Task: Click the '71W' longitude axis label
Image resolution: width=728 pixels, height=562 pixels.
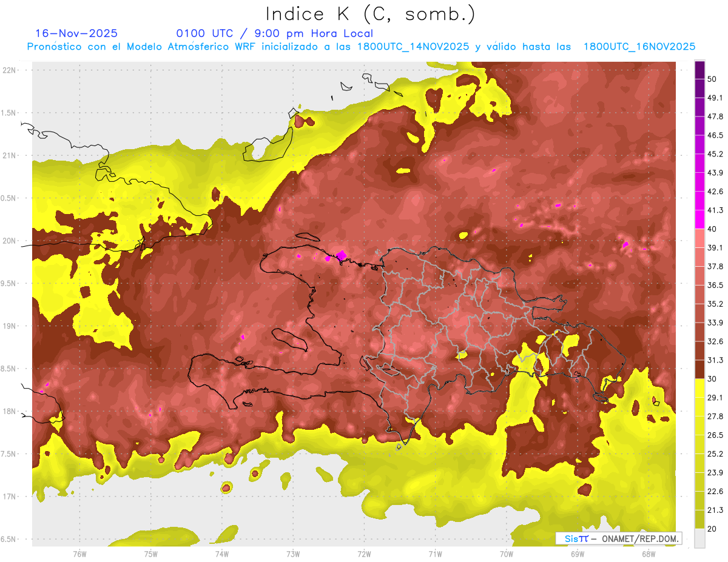Action: 435,554
